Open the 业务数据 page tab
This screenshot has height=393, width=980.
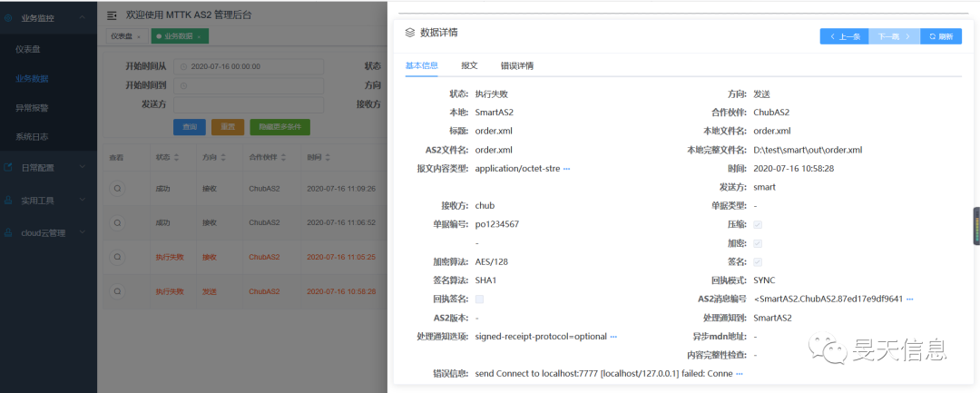click(x=178, y=37)
